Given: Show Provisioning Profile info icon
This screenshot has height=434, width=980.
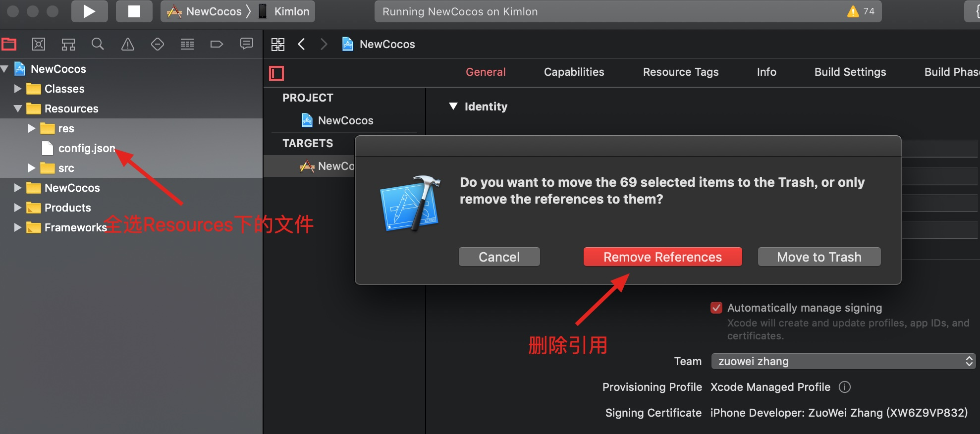Looking at the screenshot, I should (x=845, y=387).
